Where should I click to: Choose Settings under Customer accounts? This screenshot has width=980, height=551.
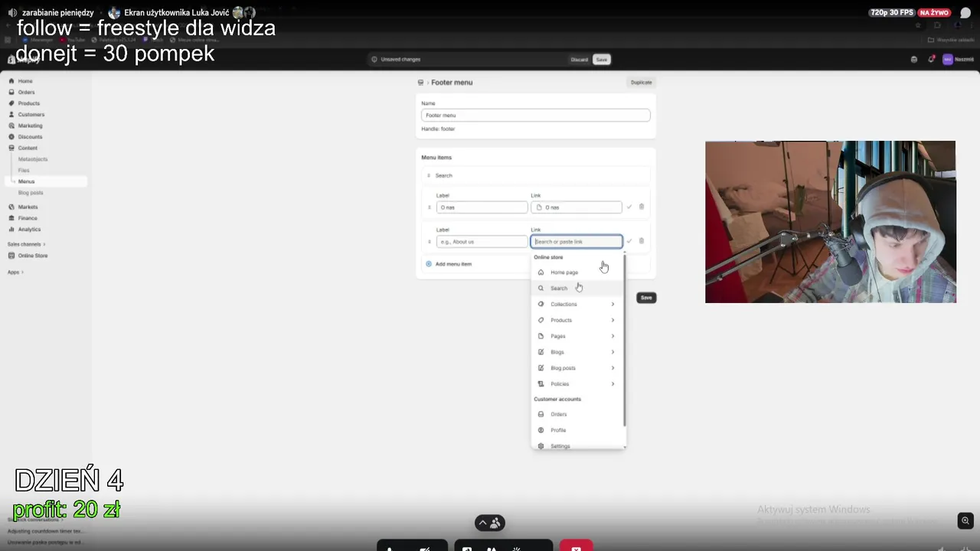(578, 446)
